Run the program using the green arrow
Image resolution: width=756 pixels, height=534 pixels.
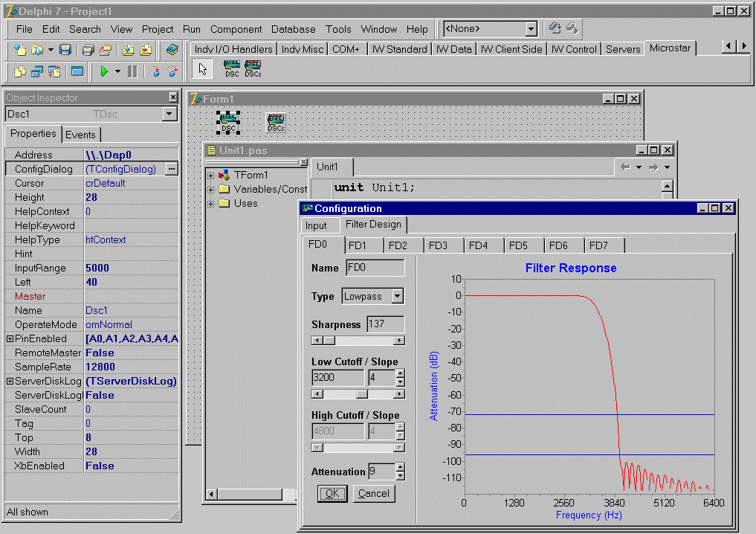point(106,70)
